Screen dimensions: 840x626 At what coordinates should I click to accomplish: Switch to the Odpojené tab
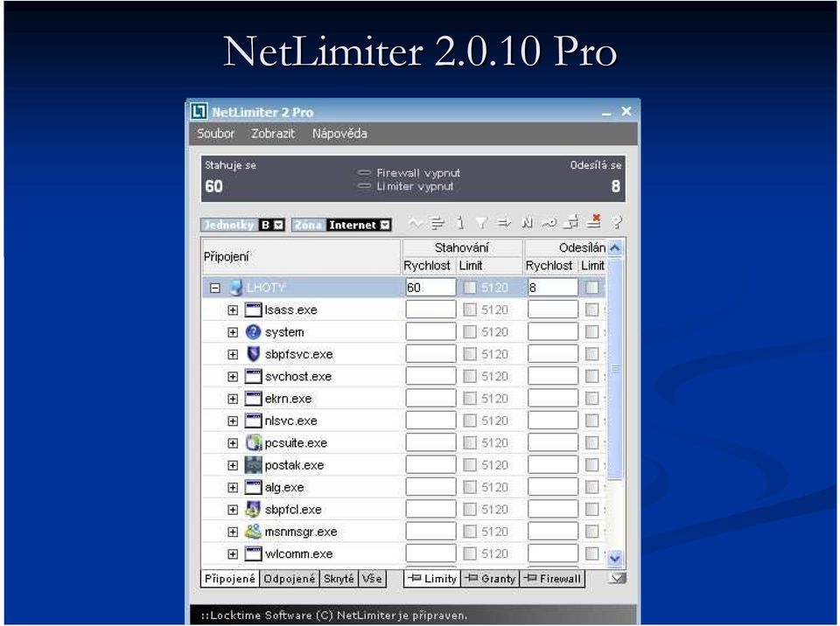290,578
